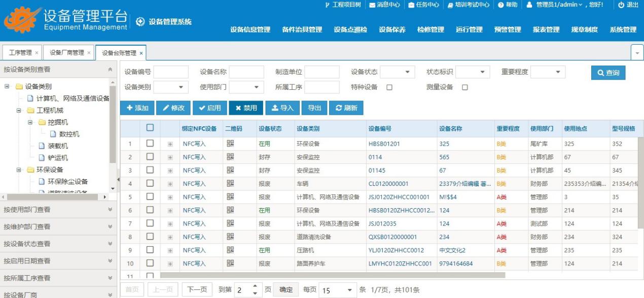Click the 查询 search button
This screenshot has width=644, height=298.
pyautogui.click(x=608, y=73)
